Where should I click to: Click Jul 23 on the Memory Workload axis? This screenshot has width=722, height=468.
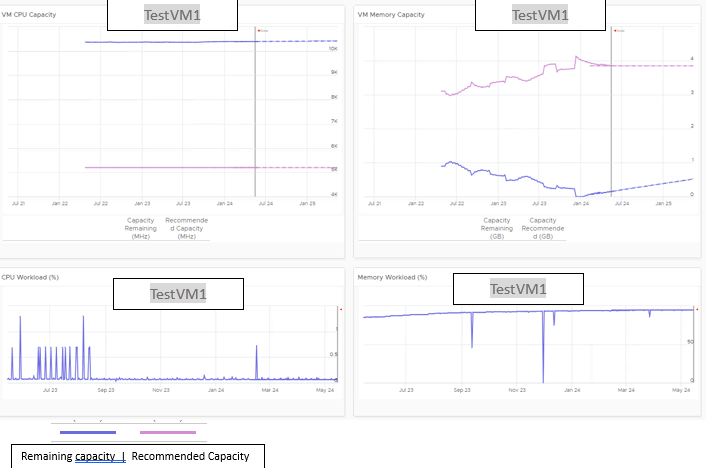point(406,390)
